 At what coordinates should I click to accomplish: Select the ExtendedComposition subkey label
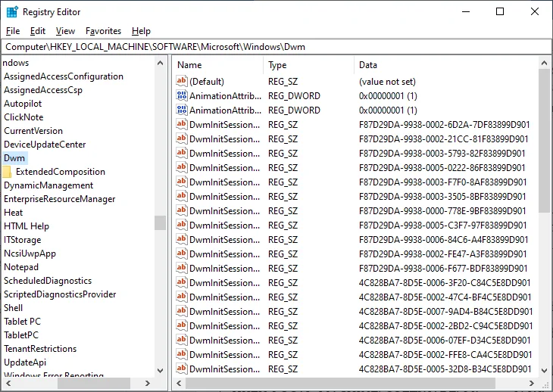pyautogui.click(x=61, y=172)
